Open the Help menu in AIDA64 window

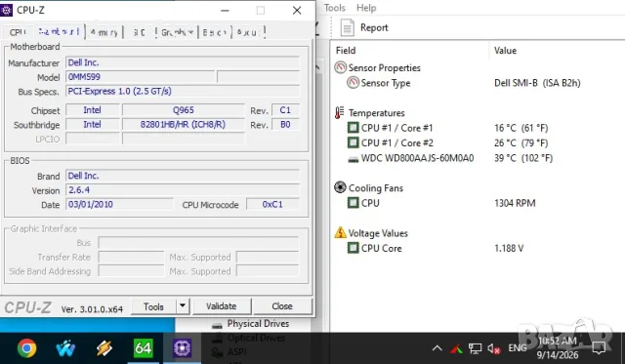[x=366, y=8]
